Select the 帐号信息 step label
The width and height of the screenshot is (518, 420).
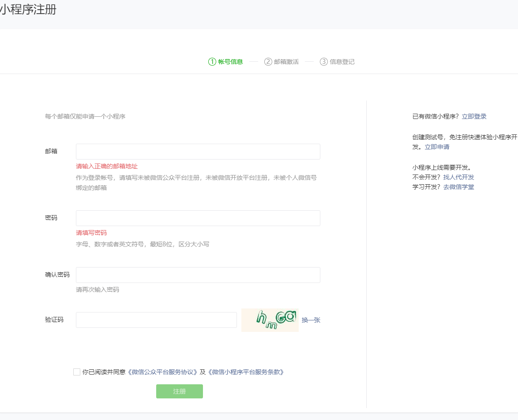click(x=230, y=62)
